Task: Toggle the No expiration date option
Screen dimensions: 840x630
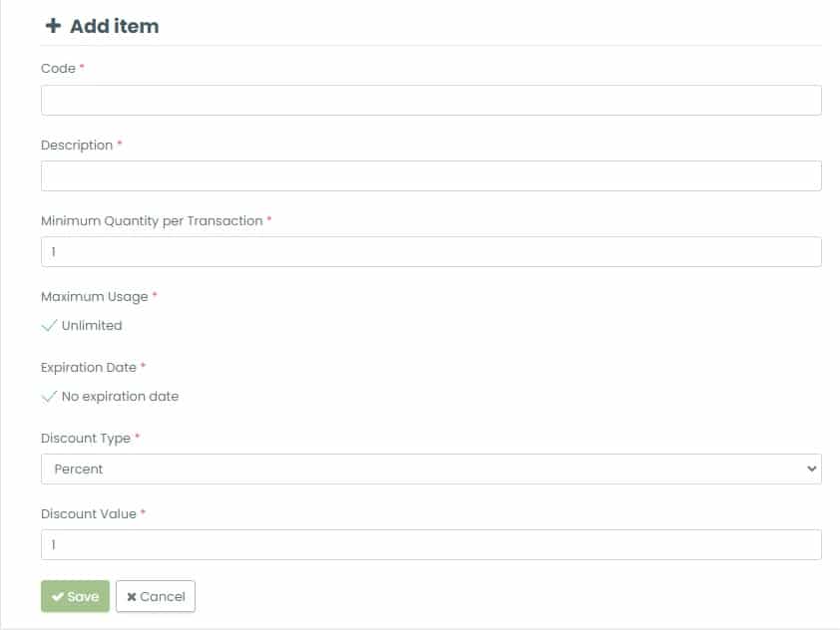Action: (x=112, y=396)
